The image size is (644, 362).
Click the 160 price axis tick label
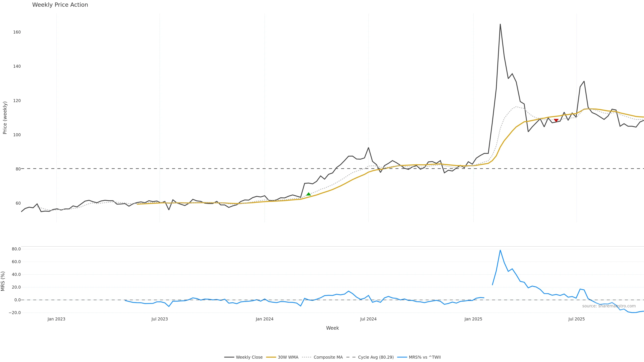(x=17, y=32)
